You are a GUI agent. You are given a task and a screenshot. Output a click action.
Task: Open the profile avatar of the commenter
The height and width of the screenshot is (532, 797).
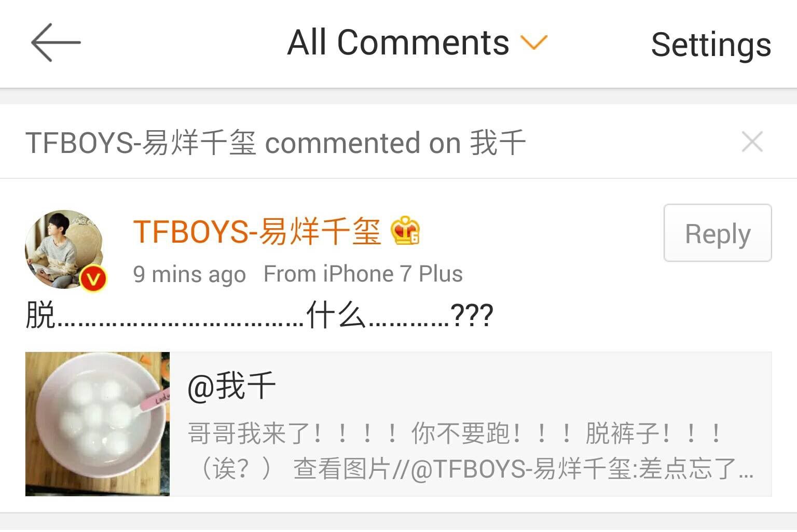pos(65,249)
